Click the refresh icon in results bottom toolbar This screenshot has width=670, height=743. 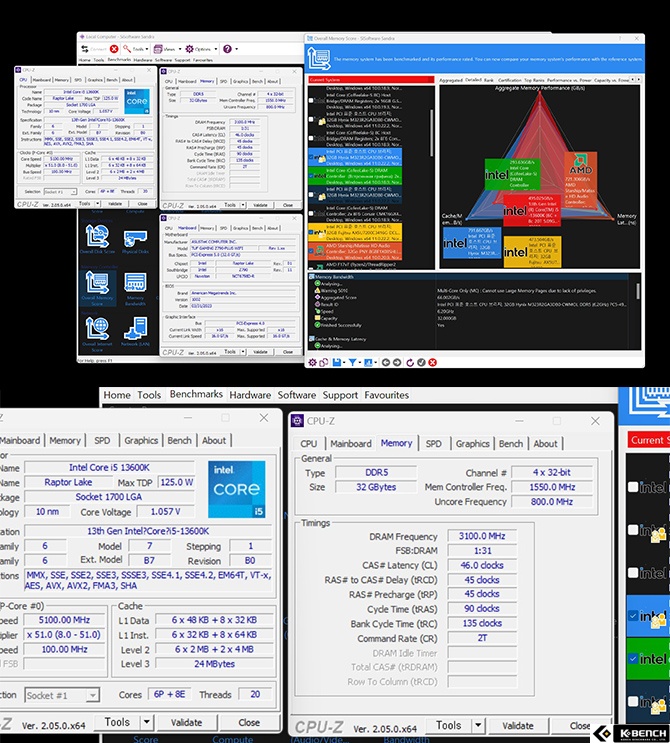410,362
